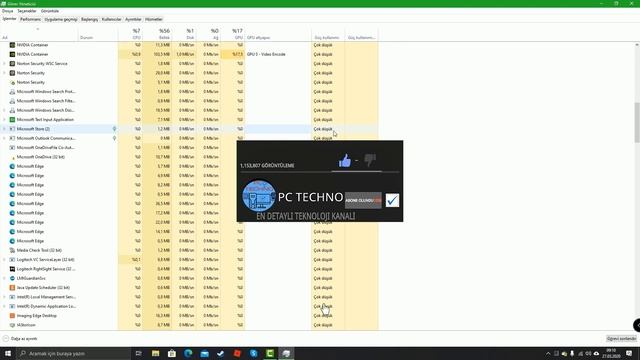Launch Microsoft Edge from the taskbar
The width and height of the screenshot is (640, 360).
click(x=188, y=353)
